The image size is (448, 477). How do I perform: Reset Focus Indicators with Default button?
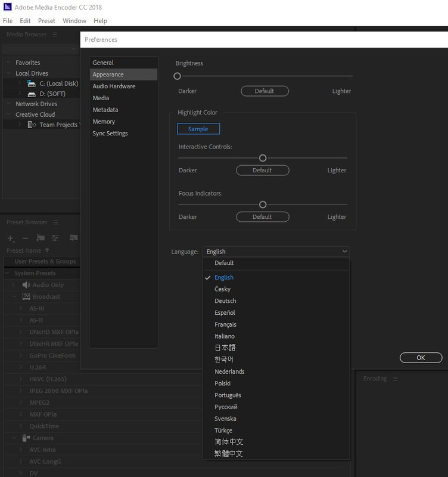pyautogui.click(x=262, y=217)
